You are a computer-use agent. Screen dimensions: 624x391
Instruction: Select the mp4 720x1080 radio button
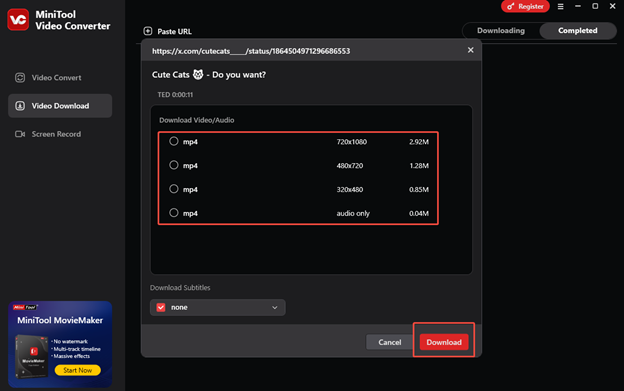click(174, 141)
